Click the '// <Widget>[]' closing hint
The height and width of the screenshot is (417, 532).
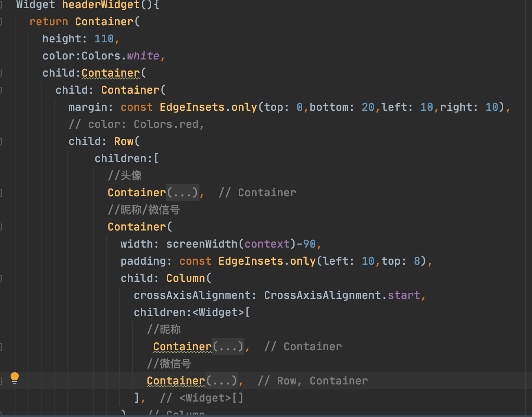pos(202,398)
